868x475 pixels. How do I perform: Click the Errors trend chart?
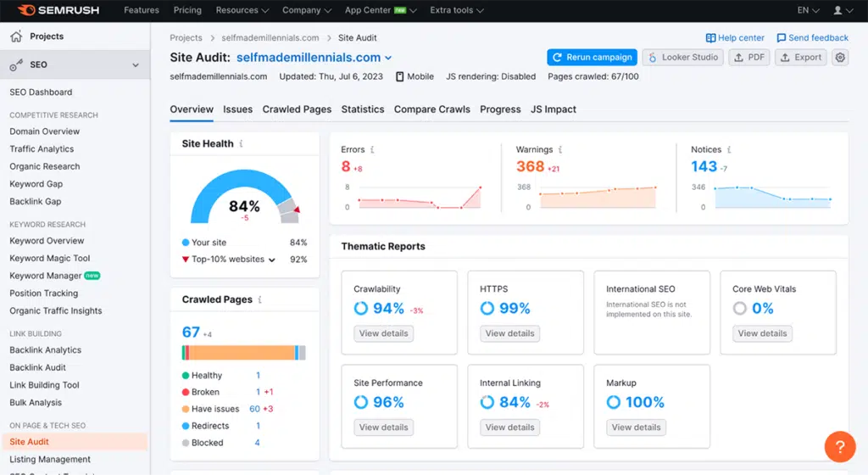tap(420, 197)
